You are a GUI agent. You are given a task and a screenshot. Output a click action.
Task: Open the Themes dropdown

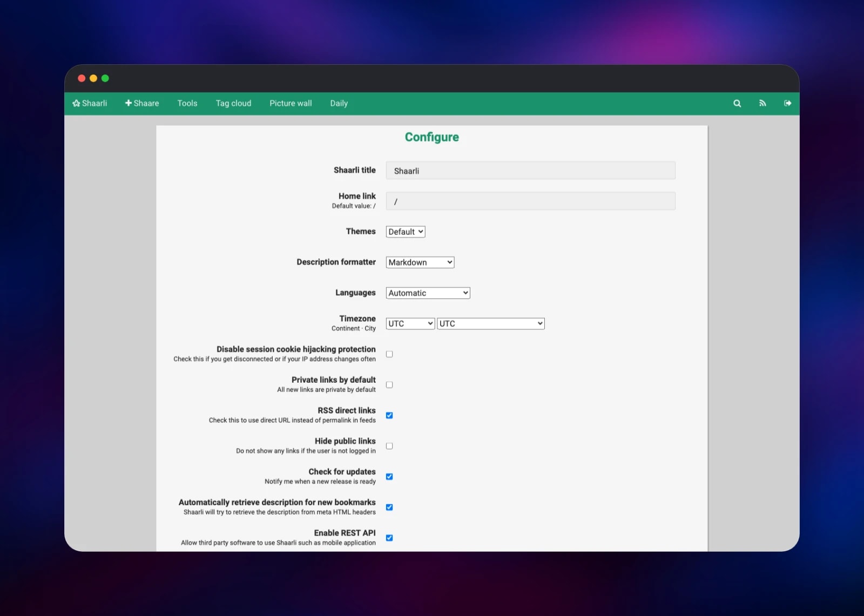[406, 232]
